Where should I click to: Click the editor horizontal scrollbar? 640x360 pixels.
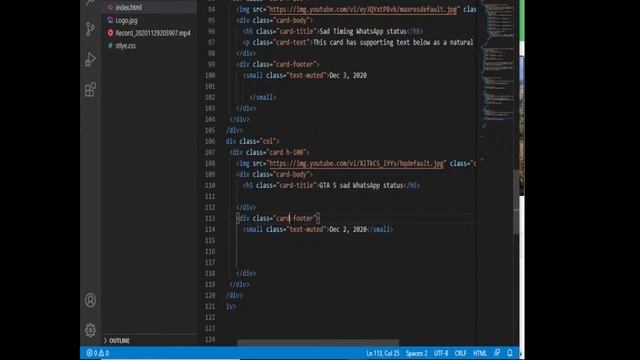[318, 342]
